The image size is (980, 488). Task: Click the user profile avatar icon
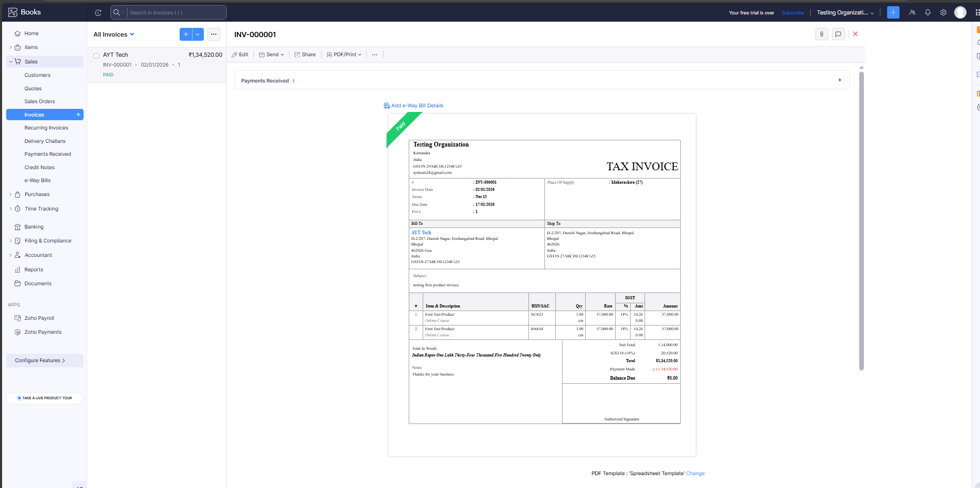click(x=960, y=12)
